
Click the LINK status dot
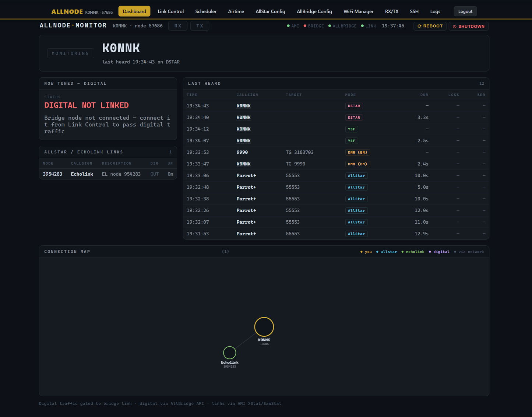pos(362,26)
